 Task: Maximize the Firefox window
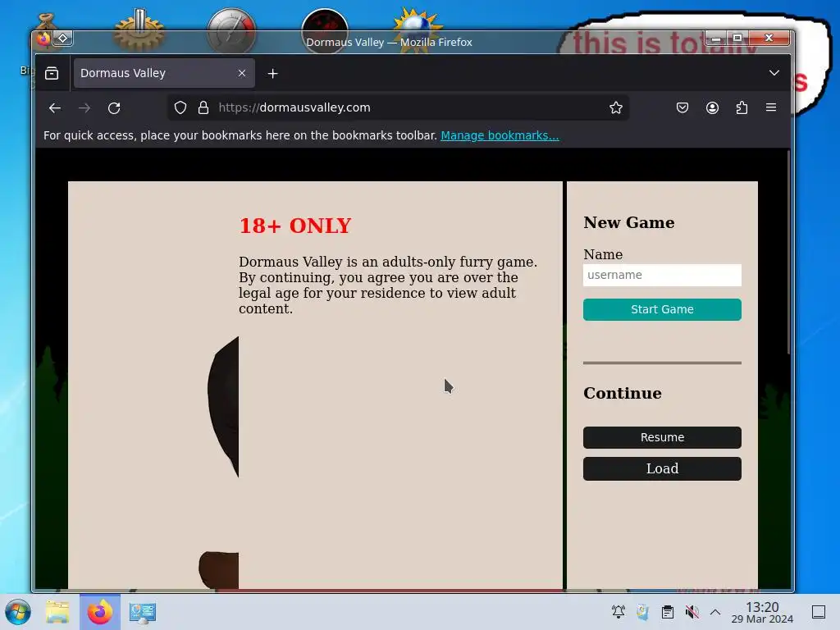(737, 38)
